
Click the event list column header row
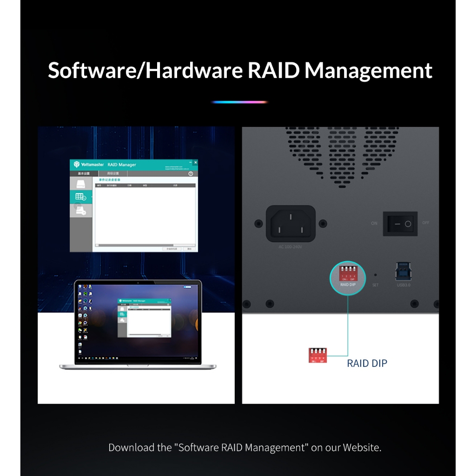coord(145,185)
